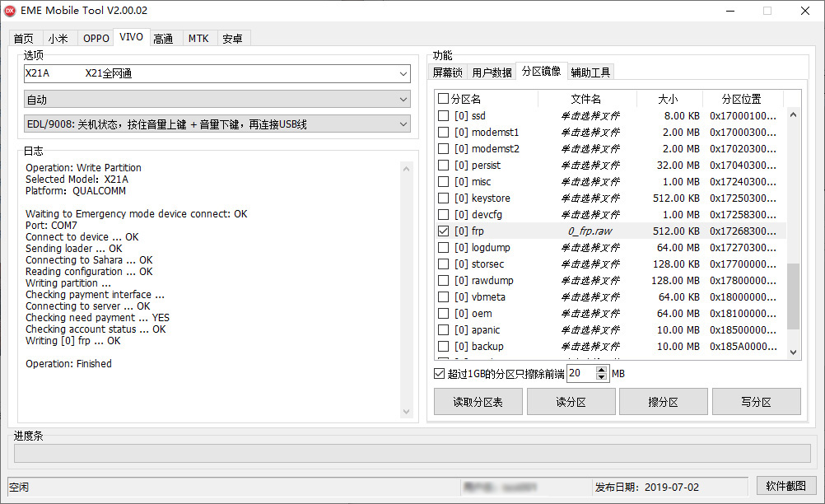
Task: Increase the erase size spinner value
Action: coord(602,370)
